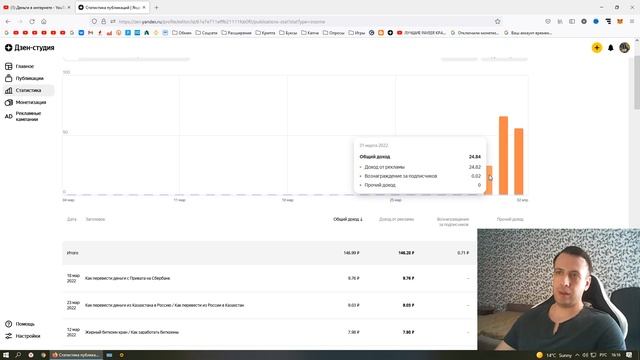The height and width of the screenshot is (360, 640).
Task: Click the Заголовок column header
Action: 96,219
